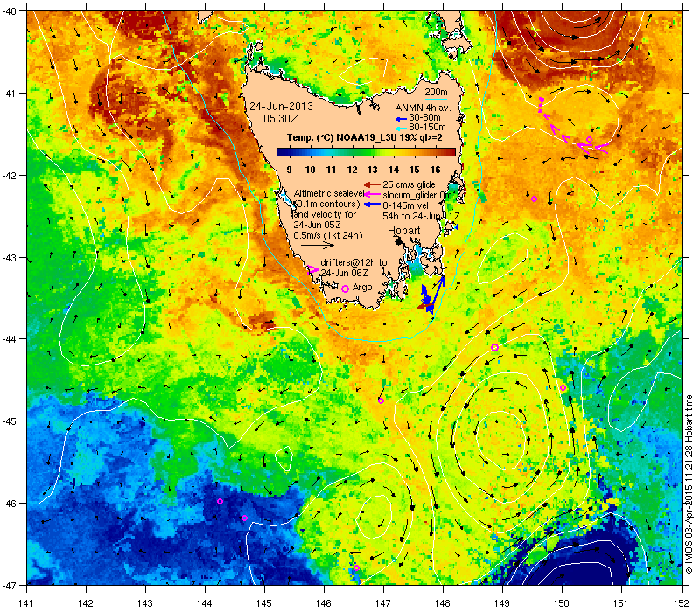Click the color bar value 16
This screenshot has height=612, width=700.
(x=435, y=170)
